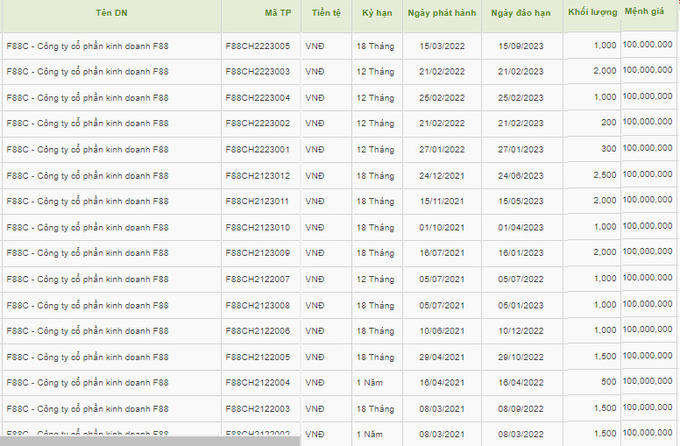Click the Ngày đáo hạn column header

pos(520,13)
